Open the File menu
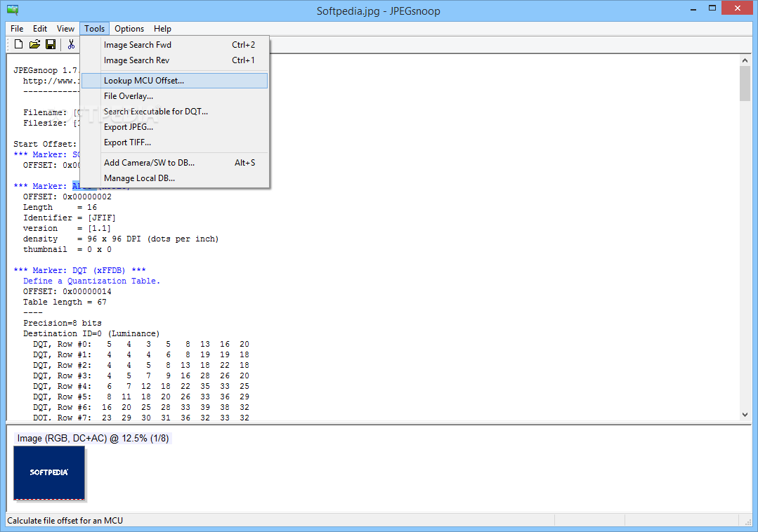758x532 pixels. pyautogui.click(x=17, y=29)
